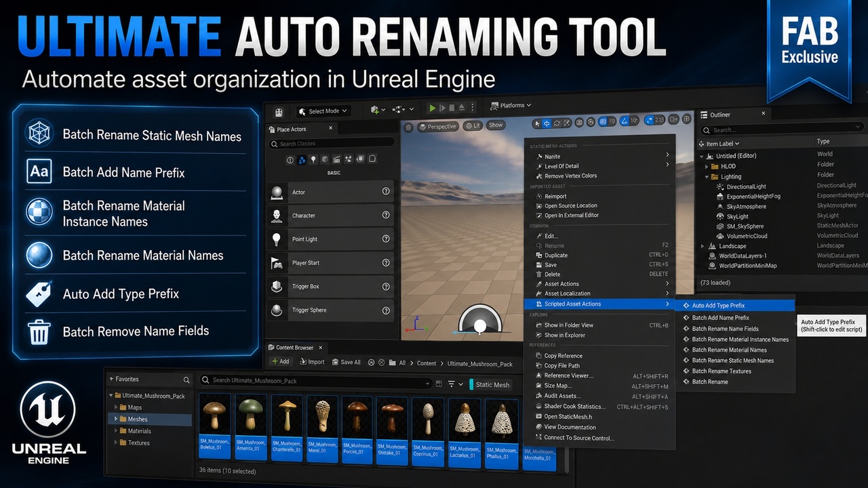
Task: Click the Content breadcrumb path link
Action: coord(427,363)
